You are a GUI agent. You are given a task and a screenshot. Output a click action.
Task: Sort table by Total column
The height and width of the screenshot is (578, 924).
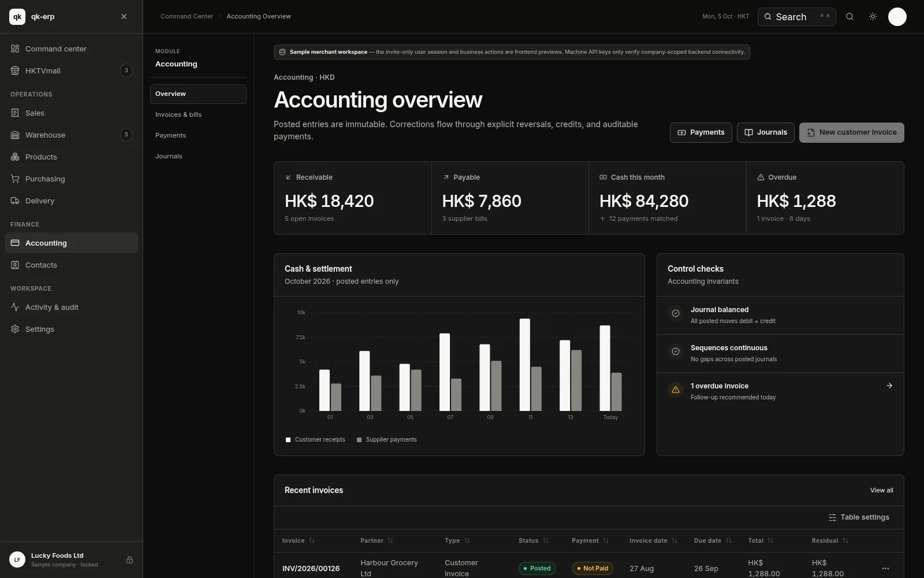[761, 540]
